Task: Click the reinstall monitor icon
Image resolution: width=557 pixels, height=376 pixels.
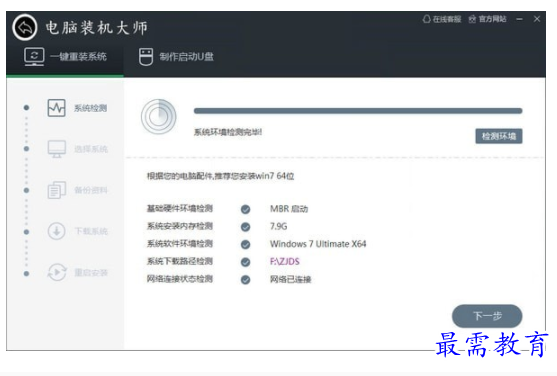Action: point(34,57)
